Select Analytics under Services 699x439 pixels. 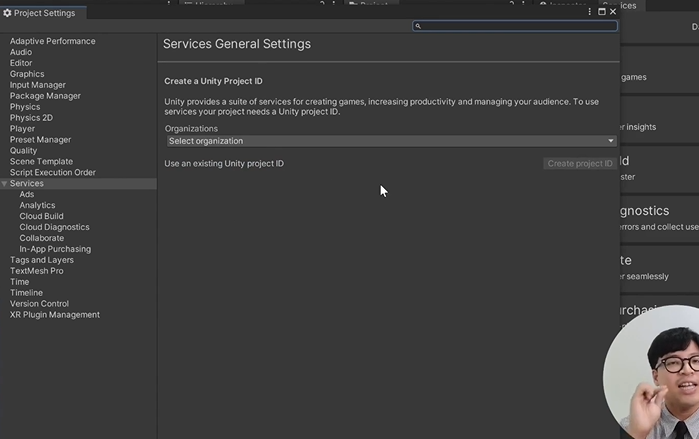pos(37,205)
